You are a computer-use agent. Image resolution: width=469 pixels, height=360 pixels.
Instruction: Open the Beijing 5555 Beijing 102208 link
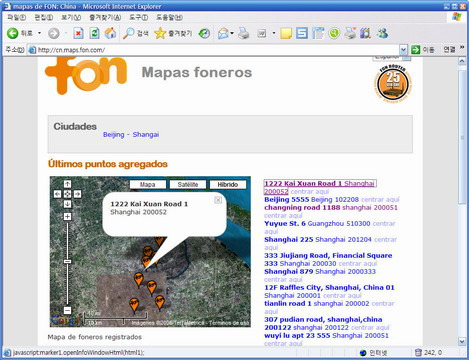pos(311,200)
